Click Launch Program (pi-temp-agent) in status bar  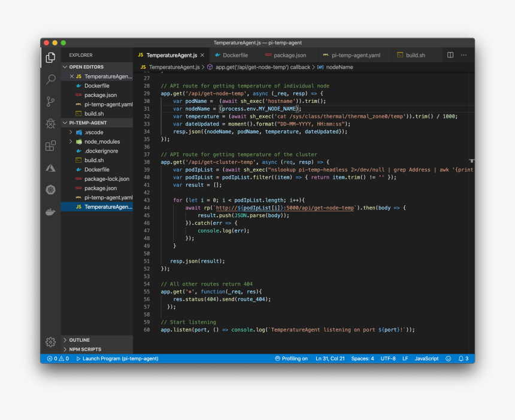[x=117, y=358]
